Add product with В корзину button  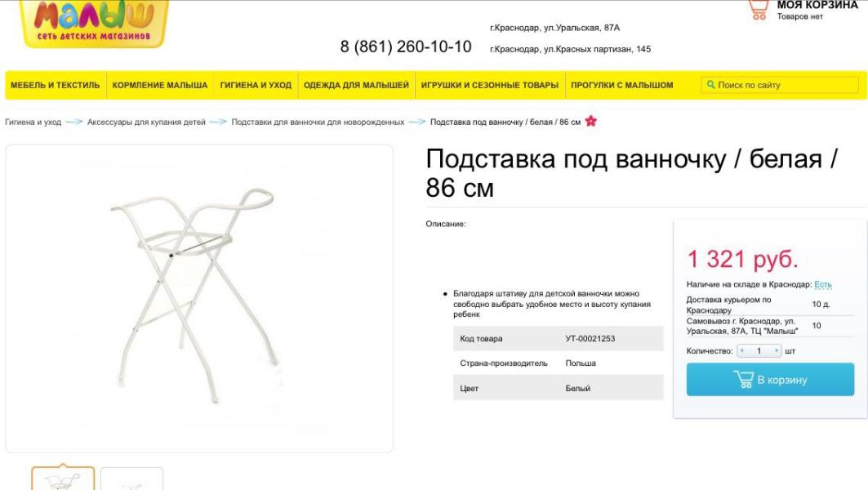coord(770,379)
